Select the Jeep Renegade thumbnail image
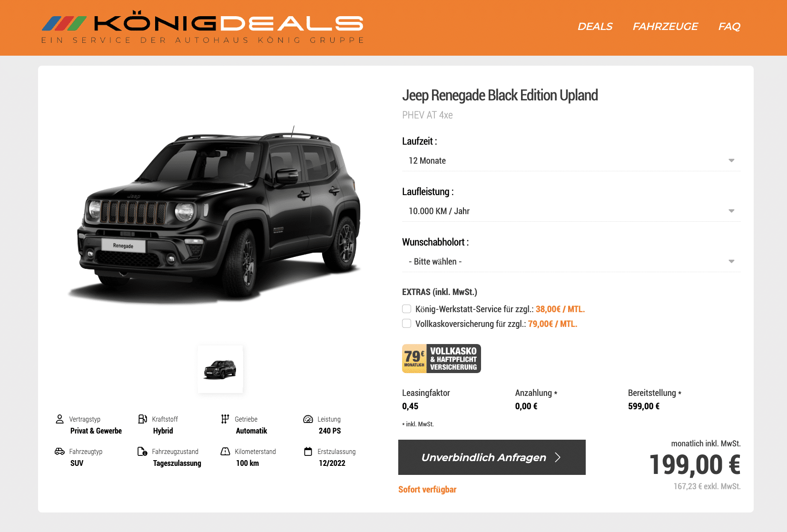 tap(220, 369)
